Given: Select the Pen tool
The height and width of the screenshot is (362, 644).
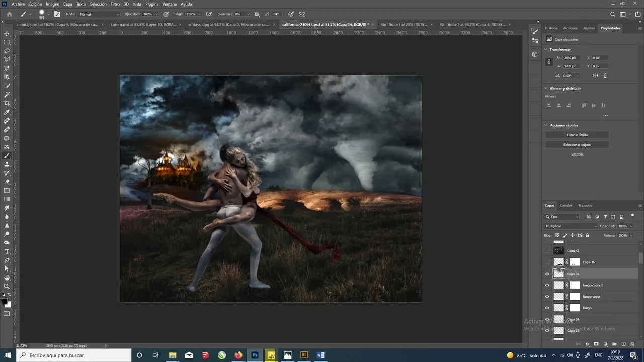Looking at the screenshot, I should [7, 260].
